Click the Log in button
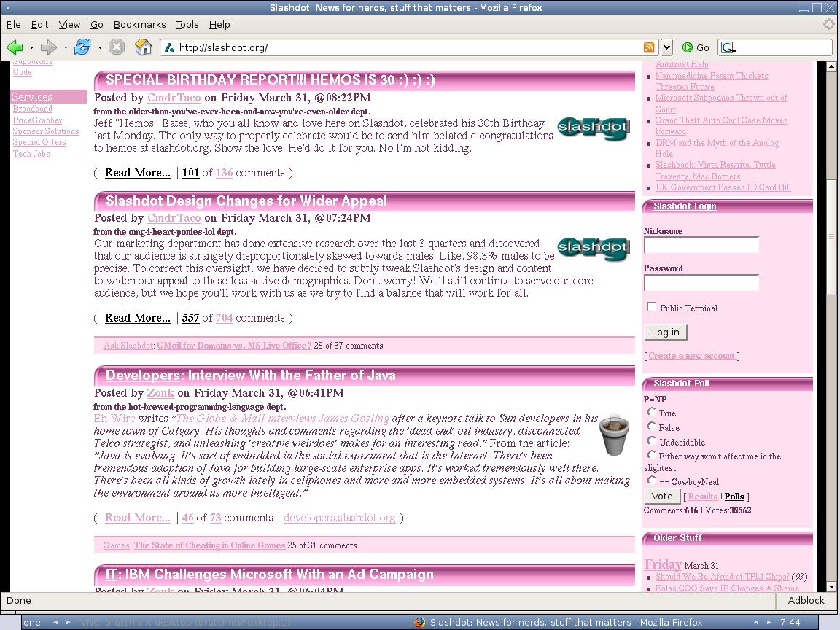Screen dimensions: 840x630 [x=665, y=332]
